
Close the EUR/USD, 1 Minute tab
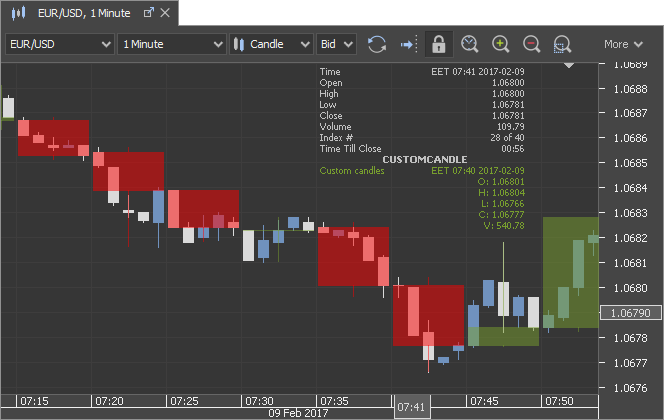point(167,13)
